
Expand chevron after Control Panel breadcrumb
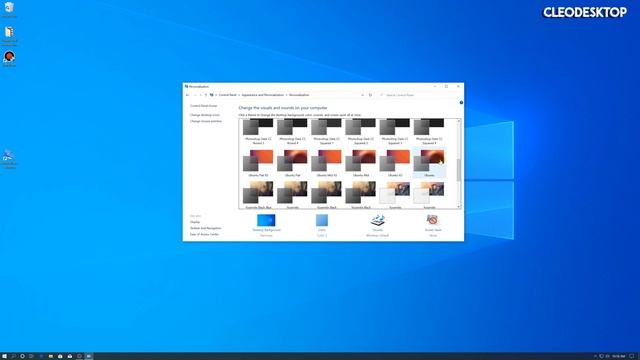pos(239,95)
